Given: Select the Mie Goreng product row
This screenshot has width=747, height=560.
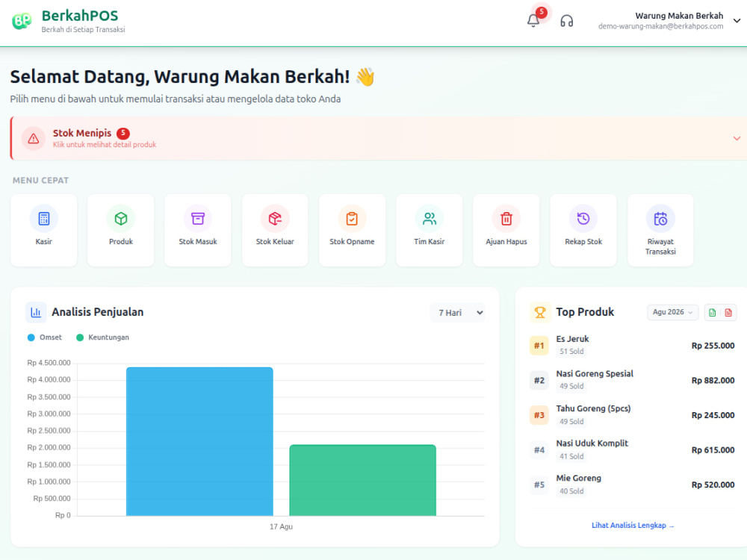Looking at the screenshot, I should 632,485.
